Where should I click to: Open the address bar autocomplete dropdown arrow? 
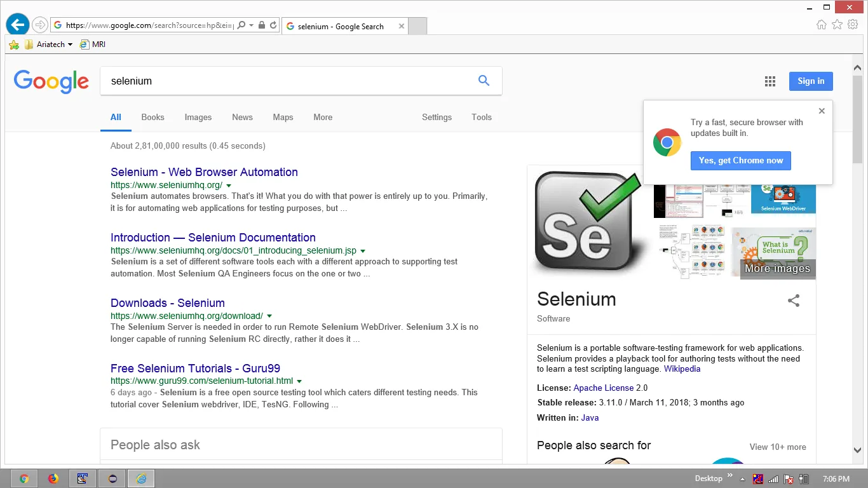pyautogui.click(x=252, y=25)
